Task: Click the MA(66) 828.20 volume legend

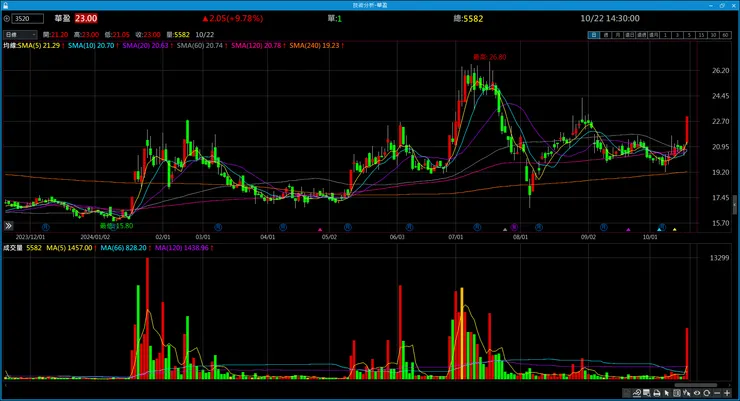Action: coord(123,248)
